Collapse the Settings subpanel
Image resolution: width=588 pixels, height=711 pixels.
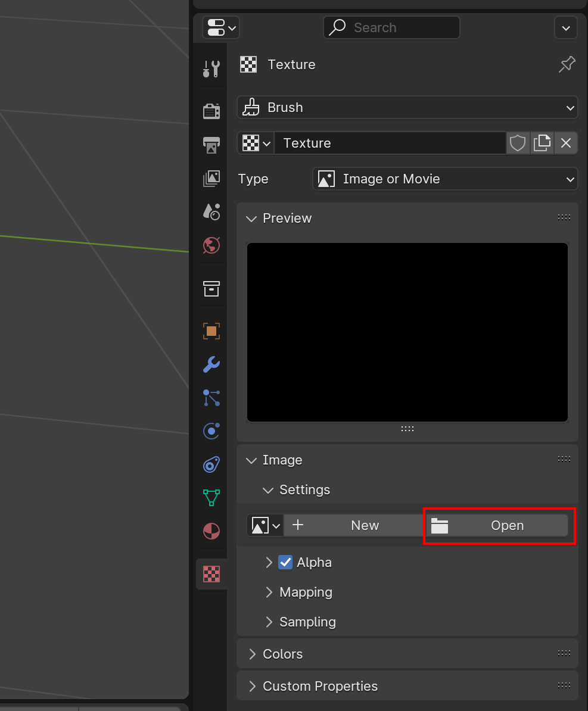coord(268,490)
